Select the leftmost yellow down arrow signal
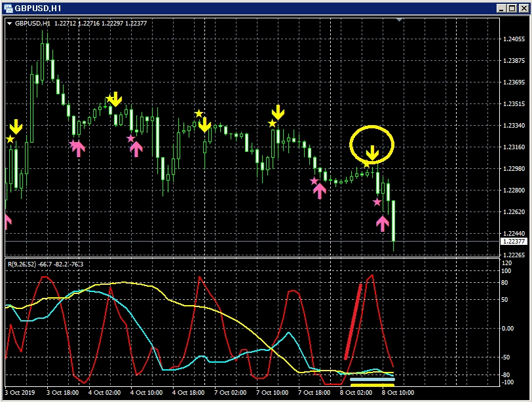Image resolution: width=532 pixels, height=402 pixels. (x=16, y=126)
